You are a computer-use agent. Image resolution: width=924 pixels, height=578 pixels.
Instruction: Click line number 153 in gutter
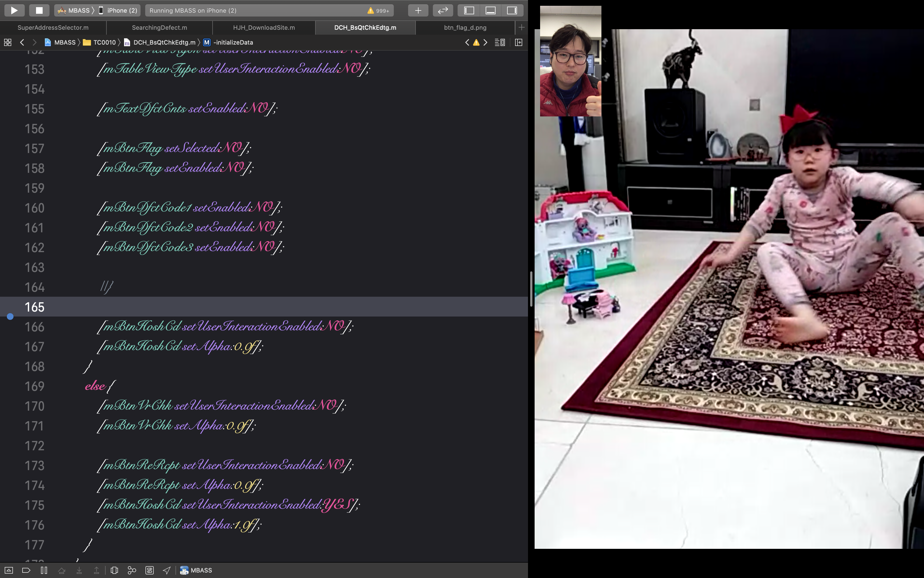(x=34, y=70)
